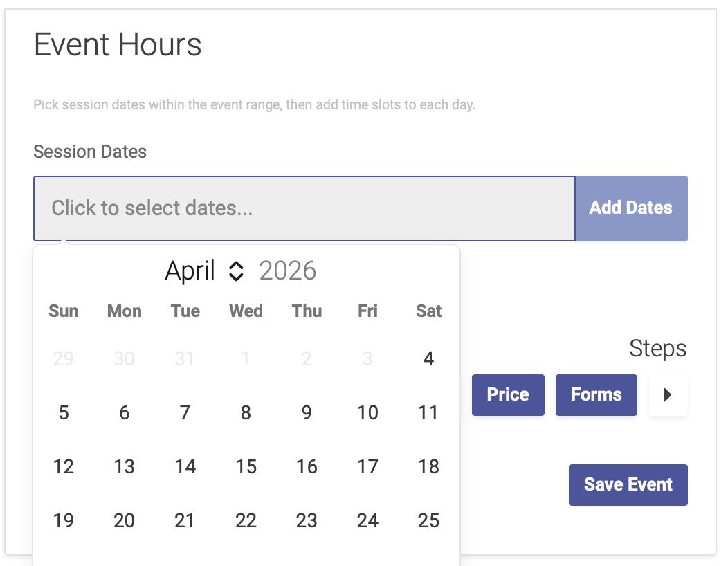Select April 1 in the faded dates row
728x566 pixels.
(246, 358)
